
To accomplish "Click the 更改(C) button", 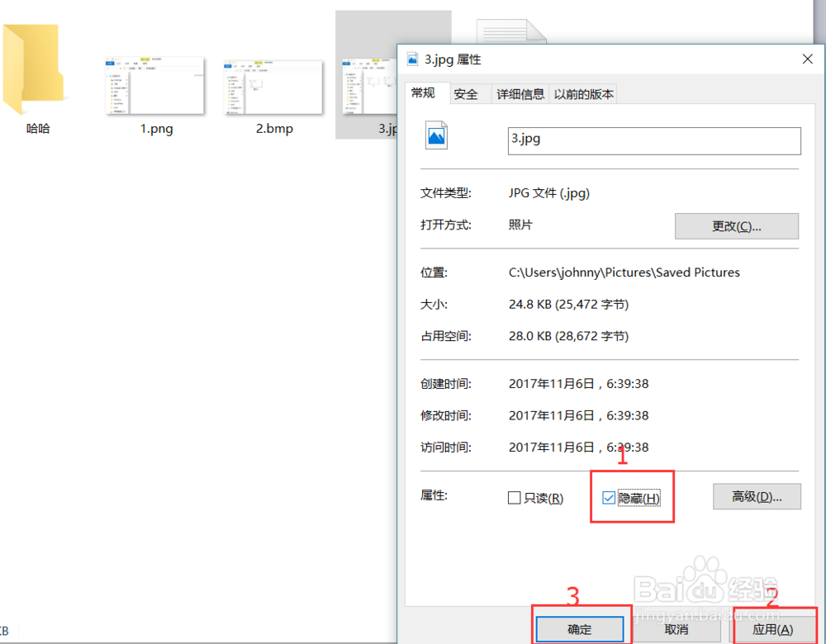I will [x=736, y=225].
